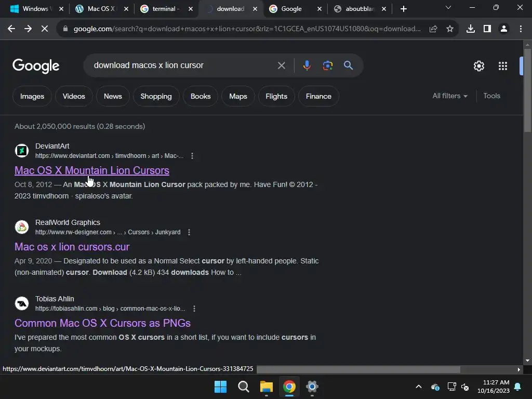Open Windows Start menu

tap(220, 387)
